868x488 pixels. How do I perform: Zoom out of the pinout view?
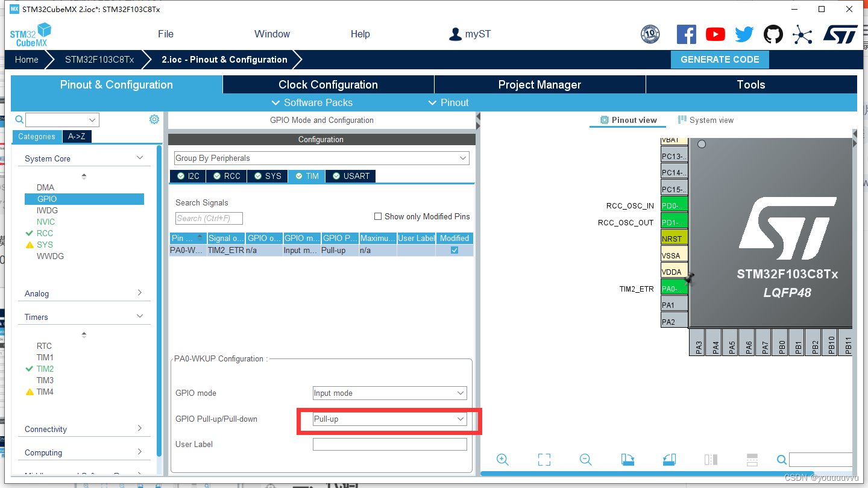[x=585, y=460]
